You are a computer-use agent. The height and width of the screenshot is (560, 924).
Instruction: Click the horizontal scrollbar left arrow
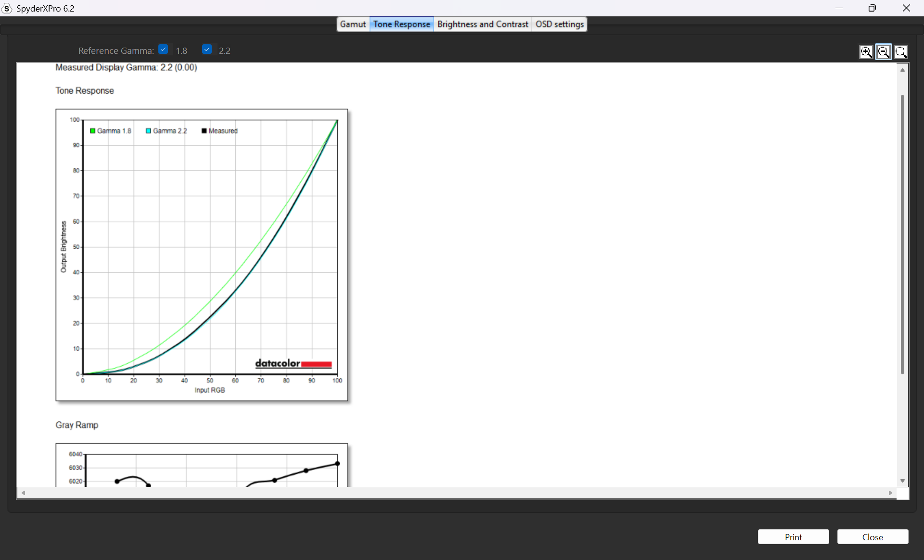(23, 493)
